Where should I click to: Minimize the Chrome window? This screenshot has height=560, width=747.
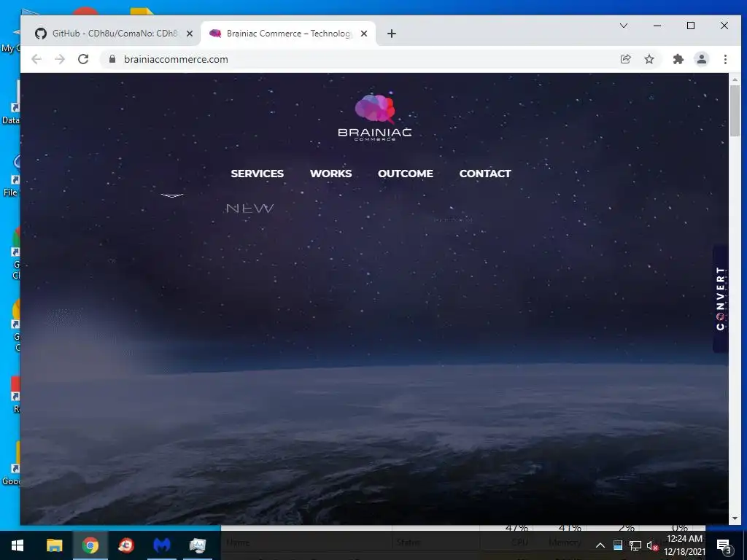click(x=657, y=26)
